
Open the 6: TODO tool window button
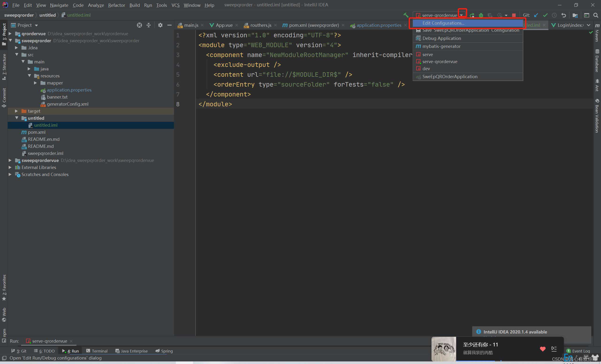click(x=44, y=351)
